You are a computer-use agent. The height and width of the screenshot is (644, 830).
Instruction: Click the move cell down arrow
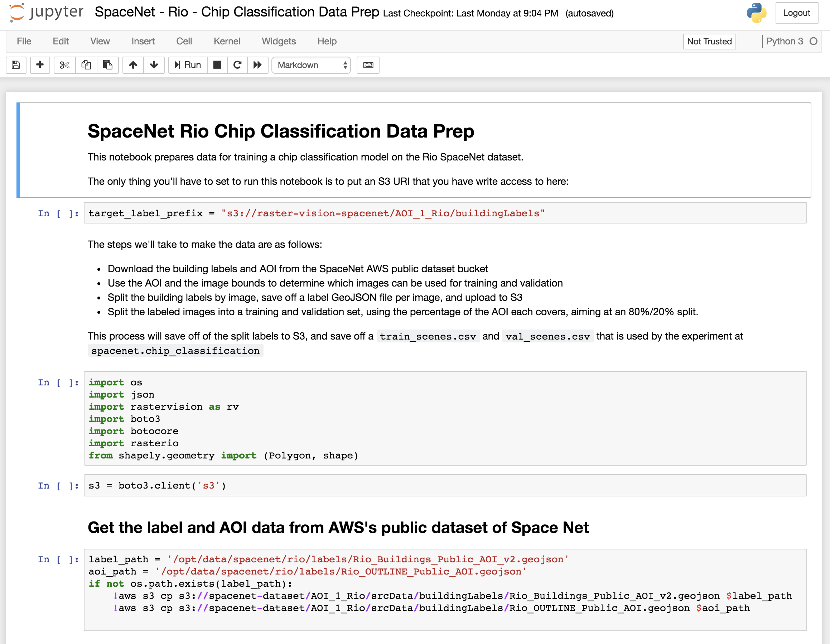pyautogui.click(x=154, y=65)
